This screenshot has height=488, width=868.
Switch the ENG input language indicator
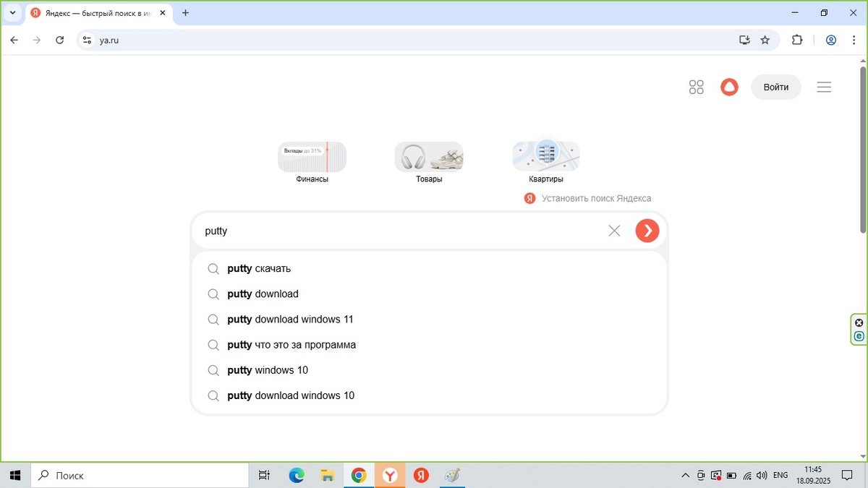tap(780, 475)
